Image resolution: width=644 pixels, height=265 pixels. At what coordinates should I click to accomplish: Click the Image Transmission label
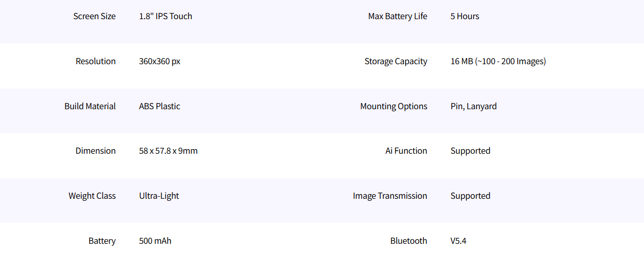pyautogui.click(x=390, y=196)
